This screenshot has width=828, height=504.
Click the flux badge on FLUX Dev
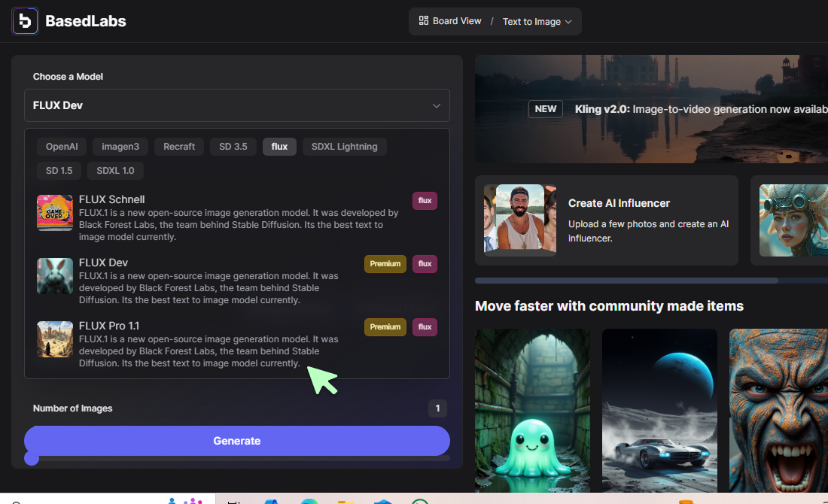tap(425, 264)
